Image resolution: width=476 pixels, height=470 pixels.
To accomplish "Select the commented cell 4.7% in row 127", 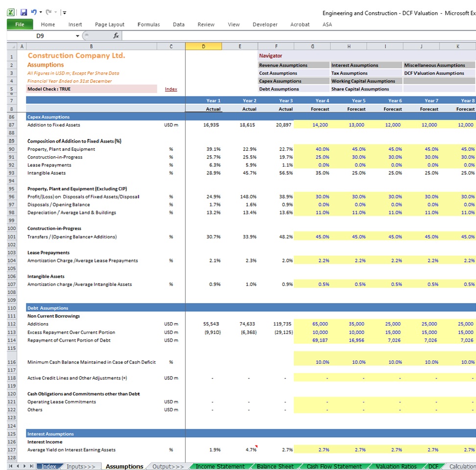I will 240,449.
